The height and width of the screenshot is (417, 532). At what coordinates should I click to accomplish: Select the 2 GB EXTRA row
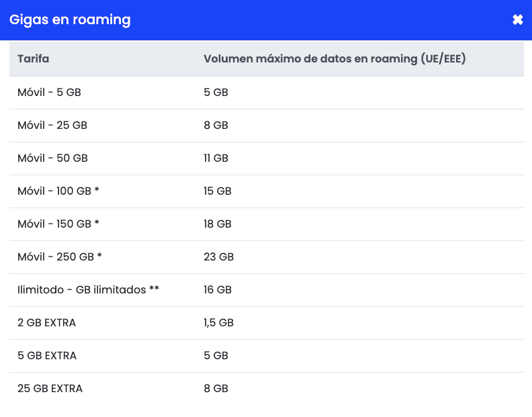[x=47, y=323]
